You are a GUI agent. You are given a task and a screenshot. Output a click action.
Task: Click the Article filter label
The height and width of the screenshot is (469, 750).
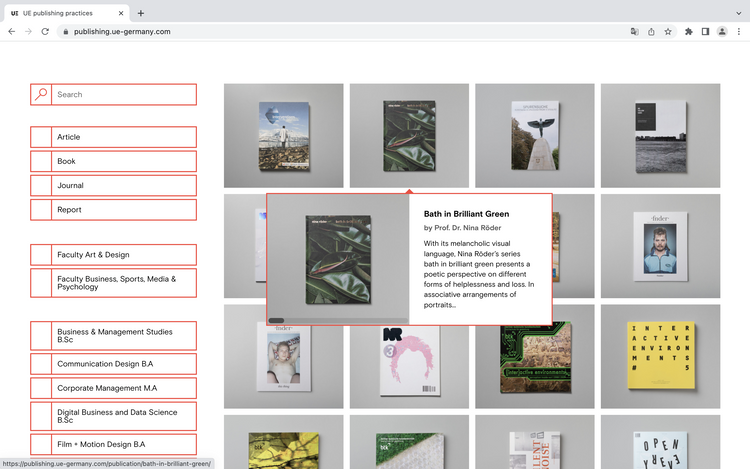[x=68, y=137]
